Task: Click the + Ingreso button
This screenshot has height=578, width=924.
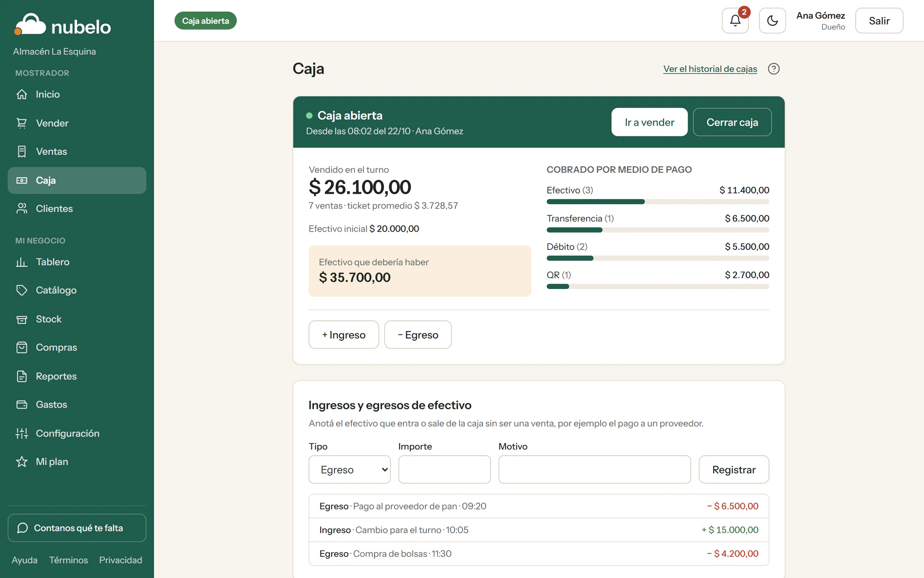Action: click(x=344, y=335)
